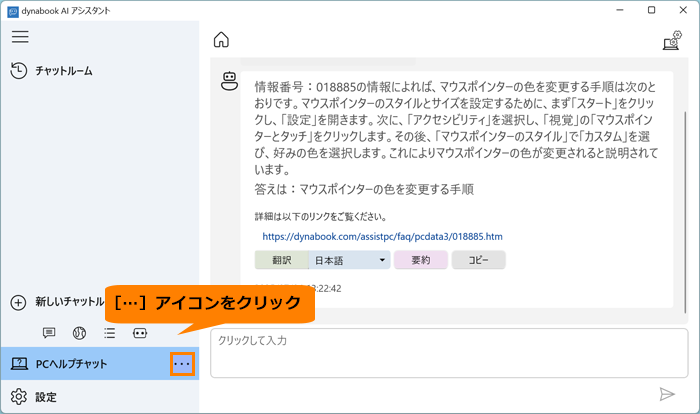The height and width of the screenshot is (414, 700).
Task: Click the chat vertical scrollbar
Action: (x=685, y=212)
